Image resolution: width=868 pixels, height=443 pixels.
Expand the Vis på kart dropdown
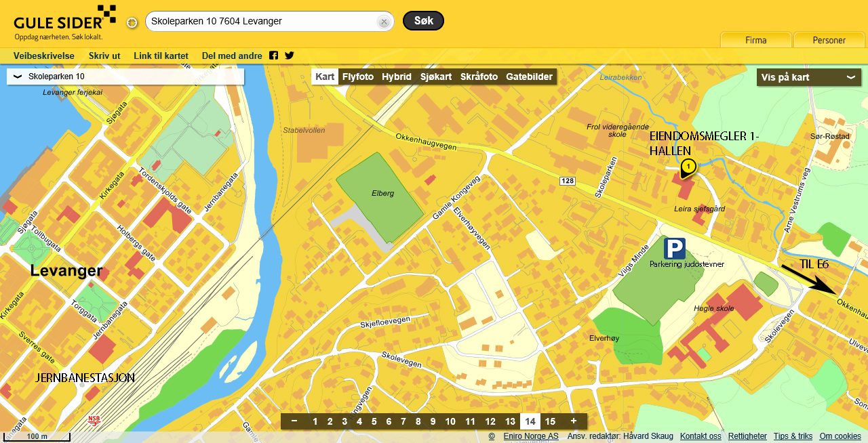(808, 77)
